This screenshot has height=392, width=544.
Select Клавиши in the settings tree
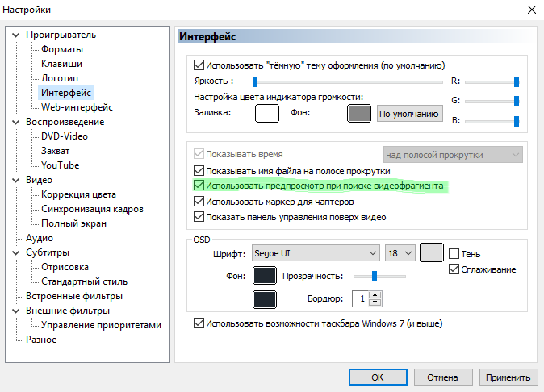tap(61, 64)
